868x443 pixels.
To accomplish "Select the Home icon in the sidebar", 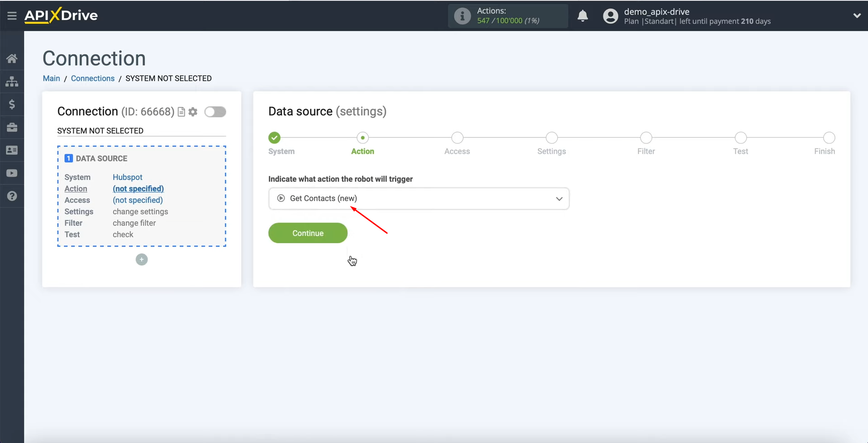I will pos(12,58).
